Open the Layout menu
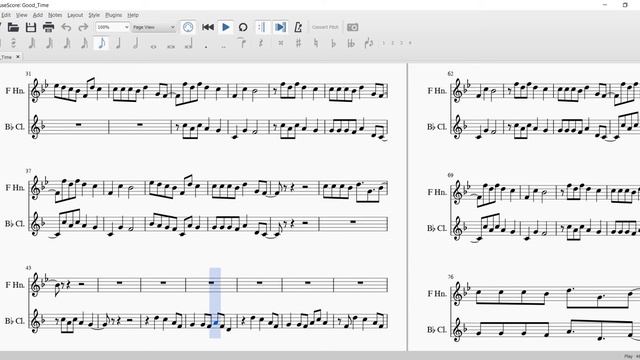640x360 pixels. (75, 15)
